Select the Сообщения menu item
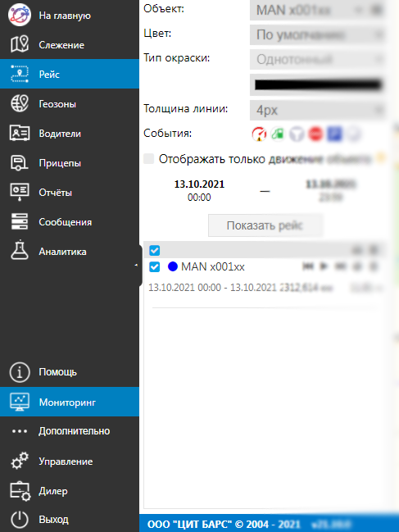Viewport: 399px width, 532px height. click(70, 222)
